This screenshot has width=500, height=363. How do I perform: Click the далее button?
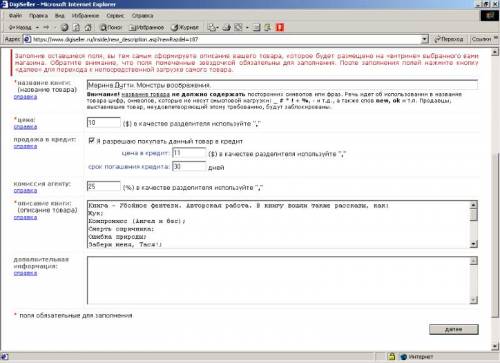click(x=454, y=329)
